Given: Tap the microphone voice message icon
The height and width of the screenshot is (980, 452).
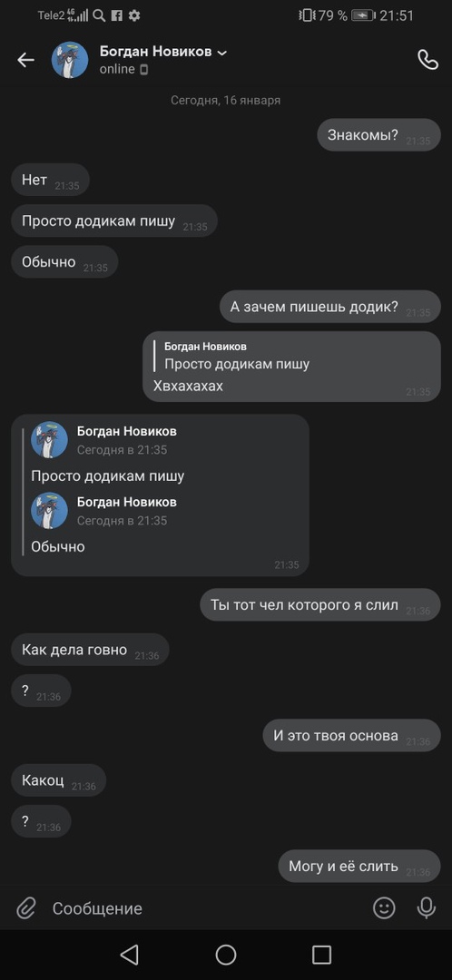Looking at the screenshot, I should click(x=427, y=907).
